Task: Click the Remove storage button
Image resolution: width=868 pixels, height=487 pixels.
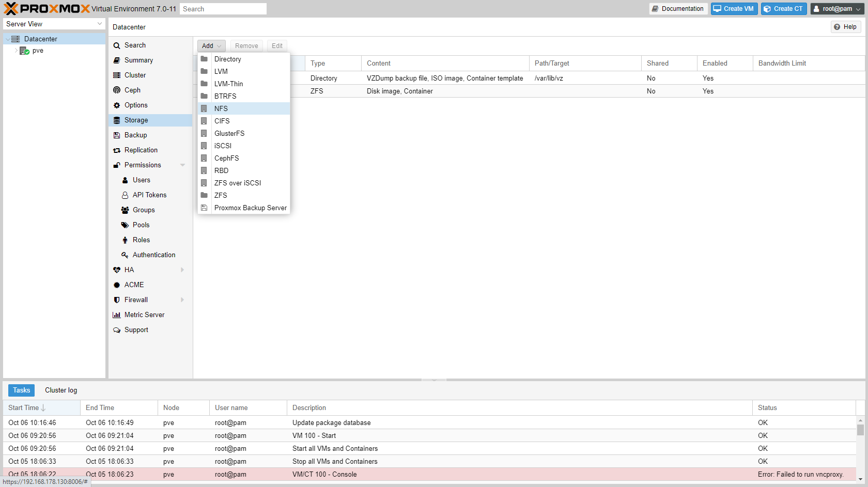Action: click(246, 46)
